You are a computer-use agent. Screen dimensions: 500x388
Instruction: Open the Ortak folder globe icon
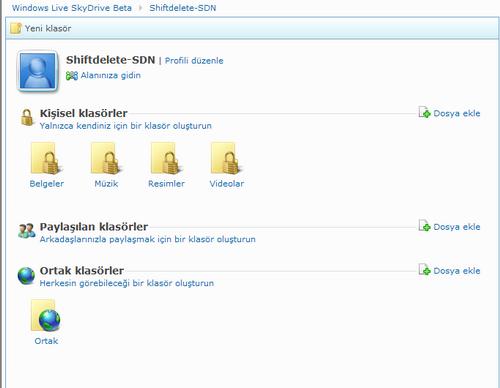click(46, 315)
